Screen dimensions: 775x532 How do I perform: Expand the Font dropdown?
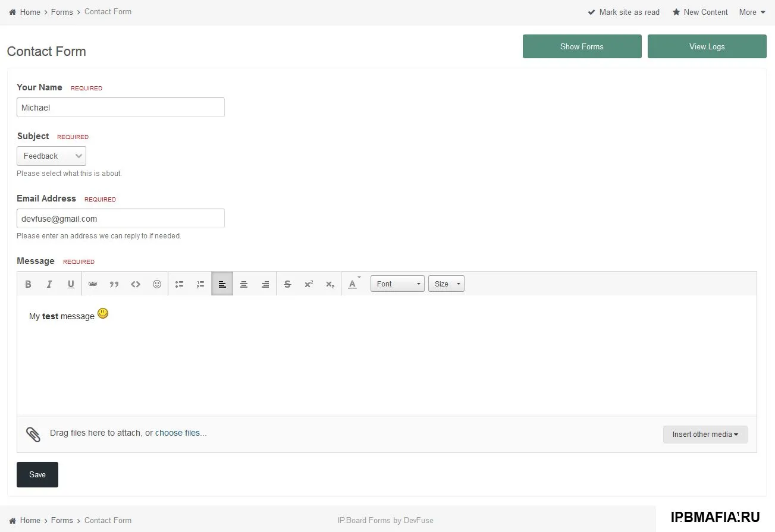click(397, 284)
